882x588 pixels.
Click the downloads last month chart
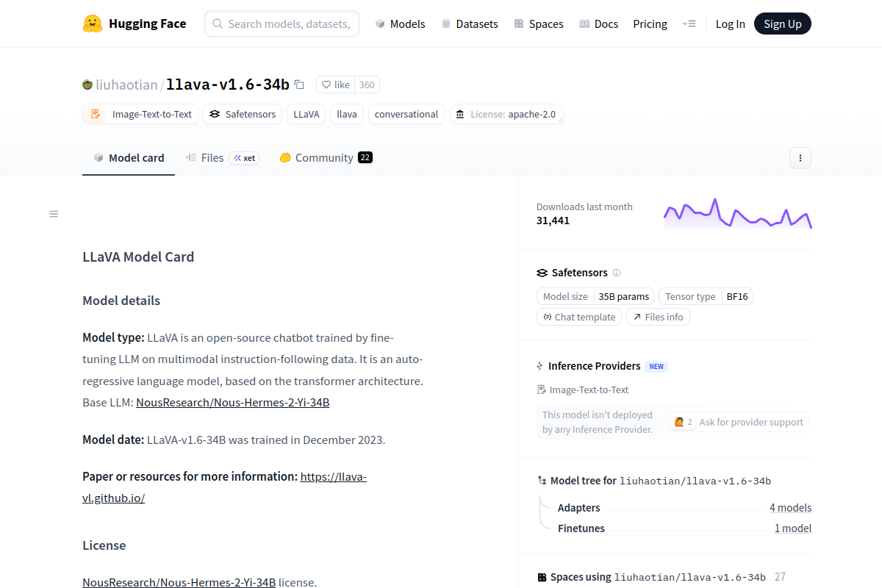pyautogui.click(x=737, y=213)
